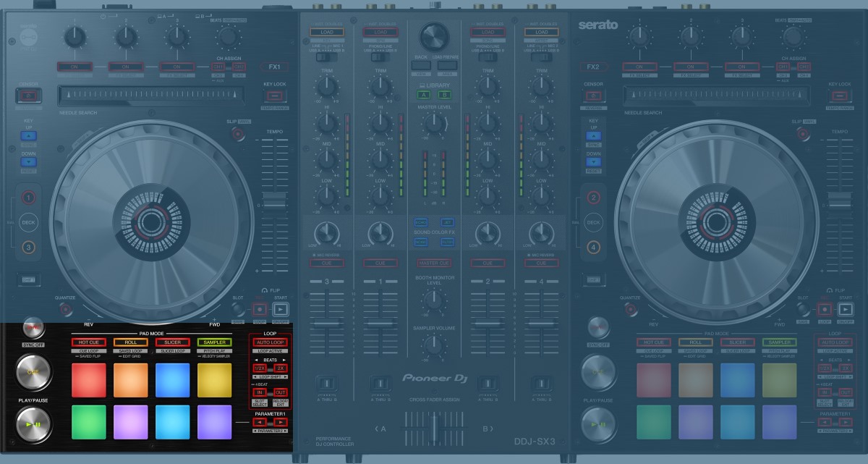Click the LOAD PREPARE button
Viewport: 868px width, 464px height.
click(x=447, y=65)
